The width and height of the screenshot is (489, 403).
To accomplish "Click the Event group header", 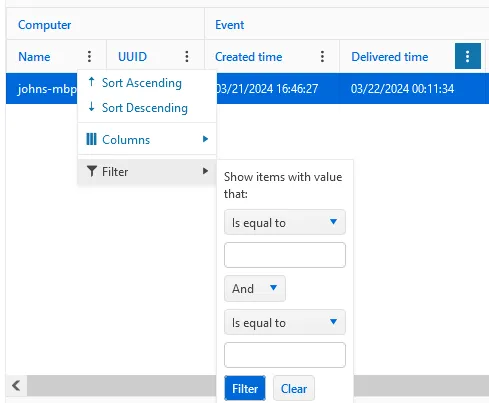I will 230,25.
